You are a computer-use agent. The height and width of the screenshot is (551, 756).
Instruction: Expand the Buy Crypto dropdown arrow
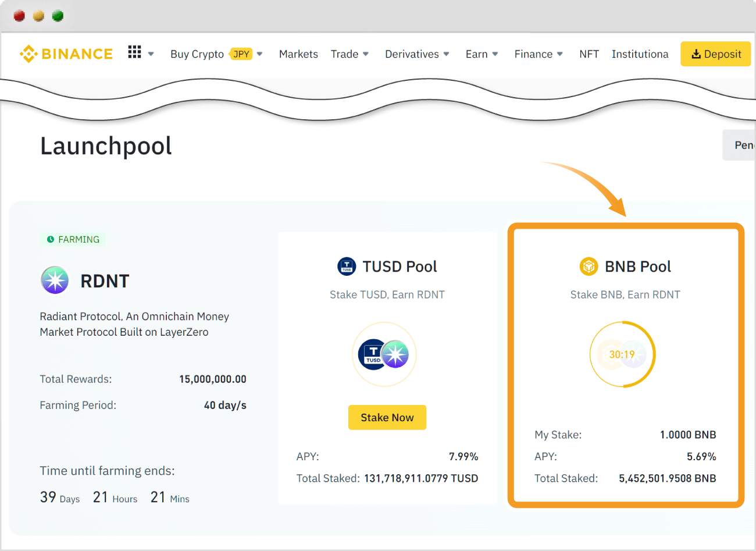(x=259, y=54)
